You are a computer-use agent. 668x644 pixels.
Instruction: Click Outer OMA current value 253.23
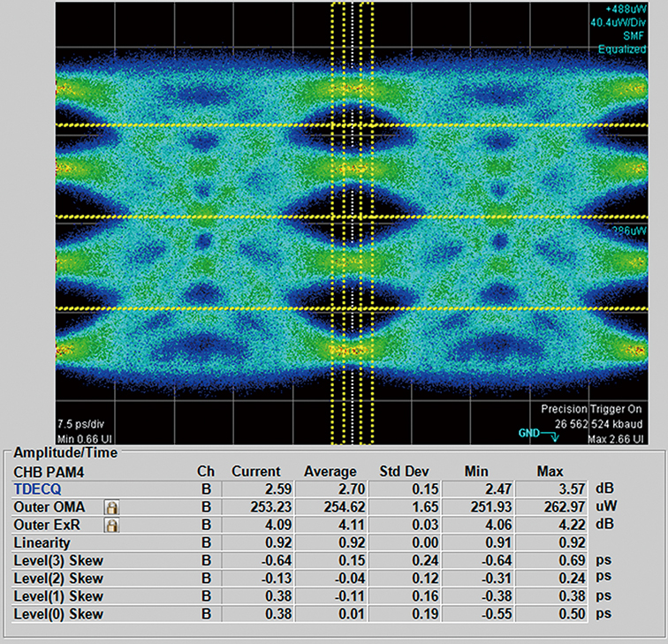click(x=271, y=507)
